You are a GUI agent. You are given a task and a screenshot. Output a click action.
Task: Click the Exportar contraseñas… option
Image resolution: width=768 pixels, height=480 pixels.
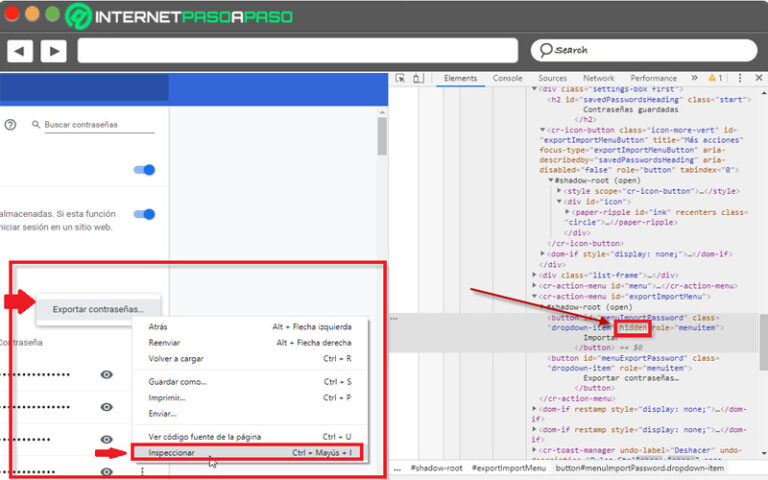[98, 309]
